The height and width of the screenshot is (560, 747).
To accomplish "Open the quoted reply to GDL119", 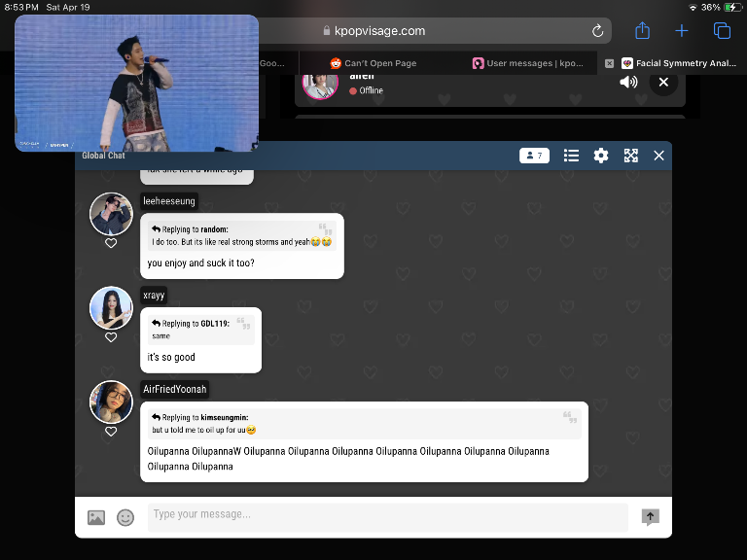I will [200, 330].
